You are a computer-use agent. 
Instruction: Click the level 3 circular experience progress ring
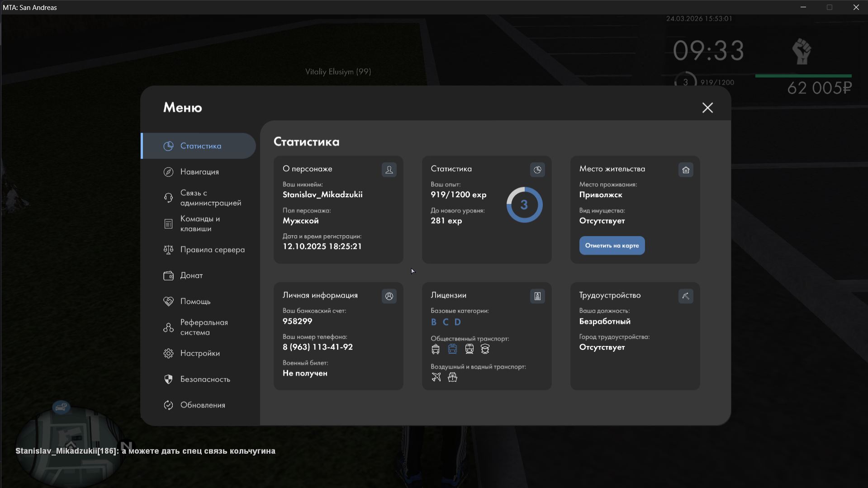click(x=524, y=205)
